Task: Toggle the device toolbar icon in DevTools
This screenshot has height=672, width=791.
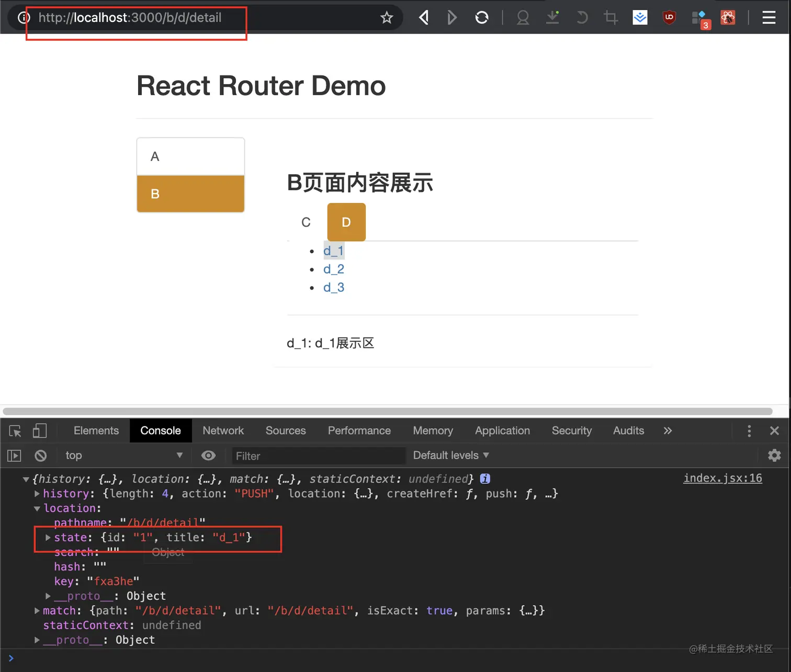Action: [x=40, y=431]
